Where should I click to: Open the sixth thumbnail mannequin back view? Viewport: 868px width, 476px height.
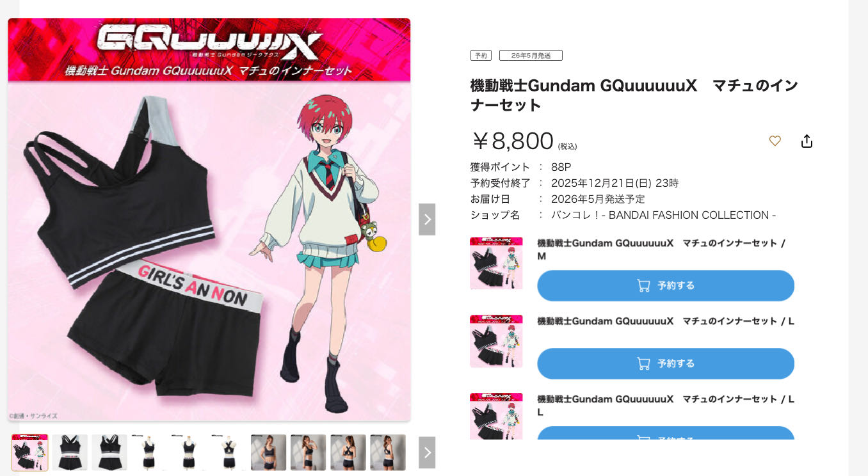[229, 452]
